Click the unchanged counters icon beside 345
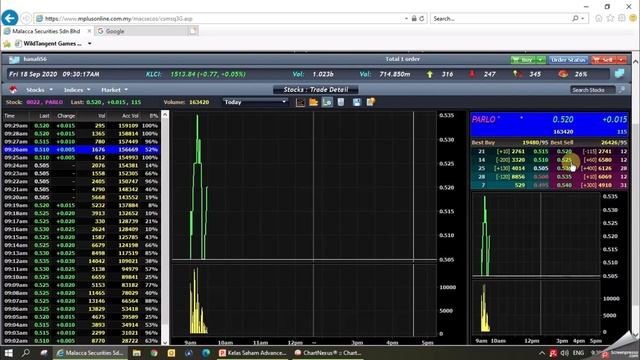The height and width of the screenshot is (360, 640). tap(517, 74)
